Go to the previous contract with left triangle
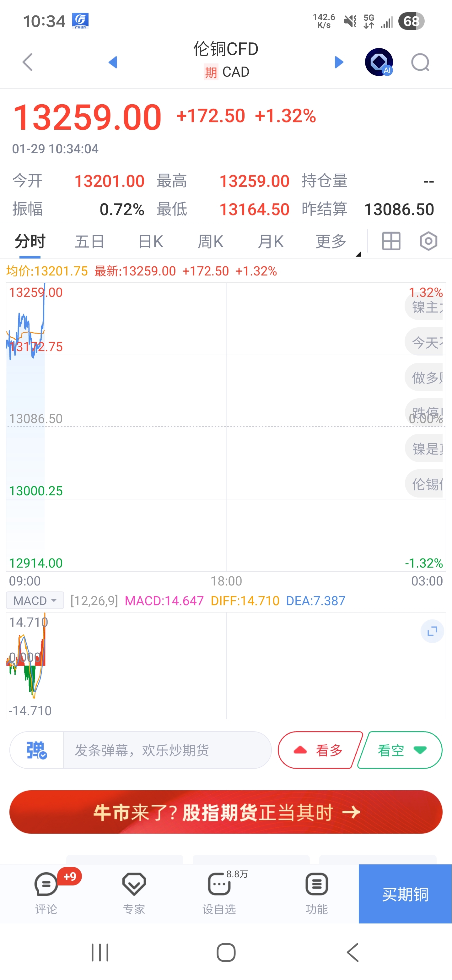The width and height of the screenshot is (452, 980). point(113,62)
